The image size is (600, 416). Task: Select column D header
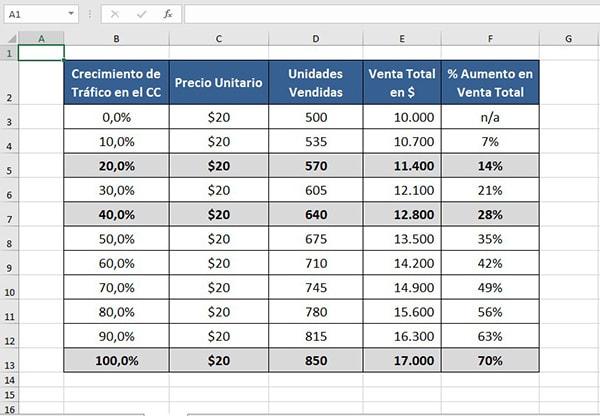(x=316, y=38)
